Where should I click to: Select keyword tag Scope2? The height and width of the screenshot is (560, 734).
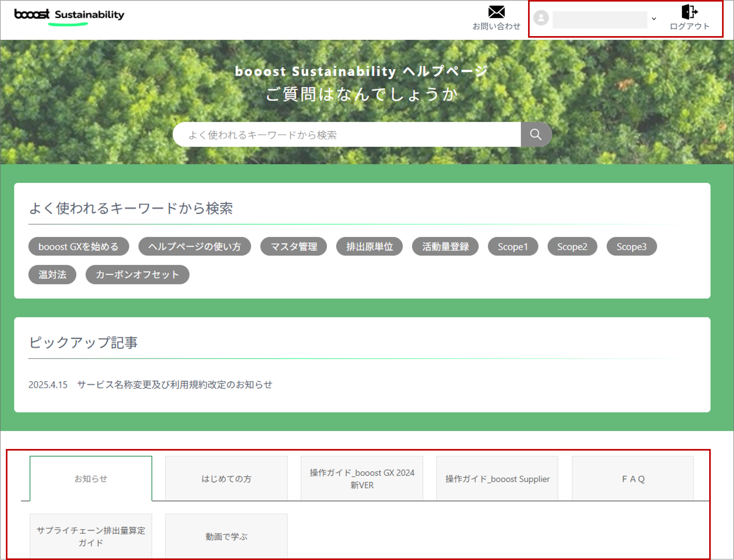tap(572, 247)
